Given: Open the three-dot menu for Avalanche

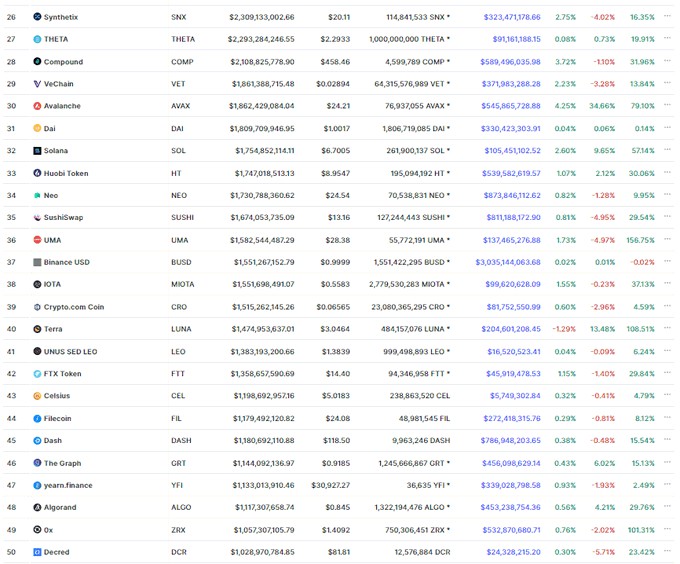Looking at the screenshot, I should pyautogui.click(x=667, y=105).
